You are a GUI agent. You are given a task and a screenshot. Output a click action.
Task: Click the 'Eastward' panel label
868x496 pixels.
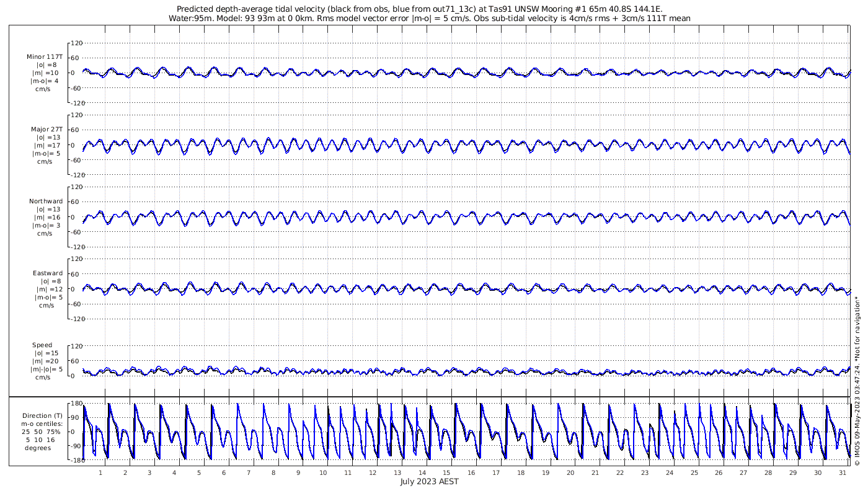point(48,273)
